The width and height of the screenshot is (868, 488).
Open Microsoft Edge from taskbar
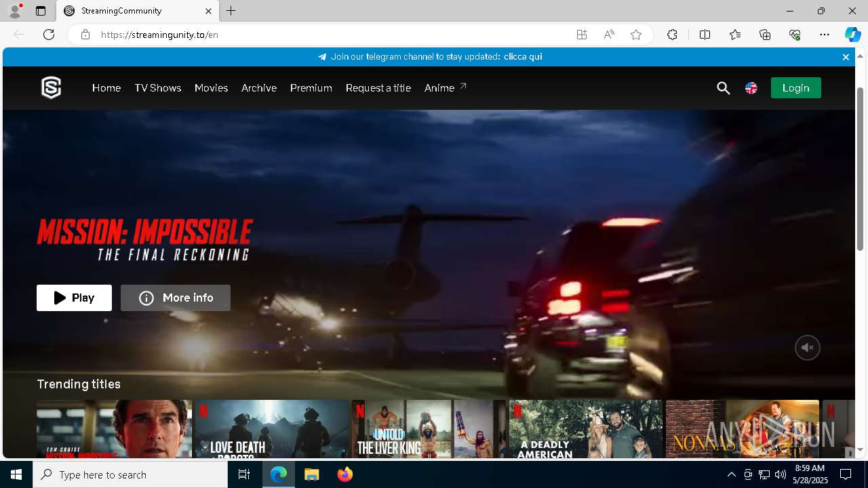coord(279,474)
